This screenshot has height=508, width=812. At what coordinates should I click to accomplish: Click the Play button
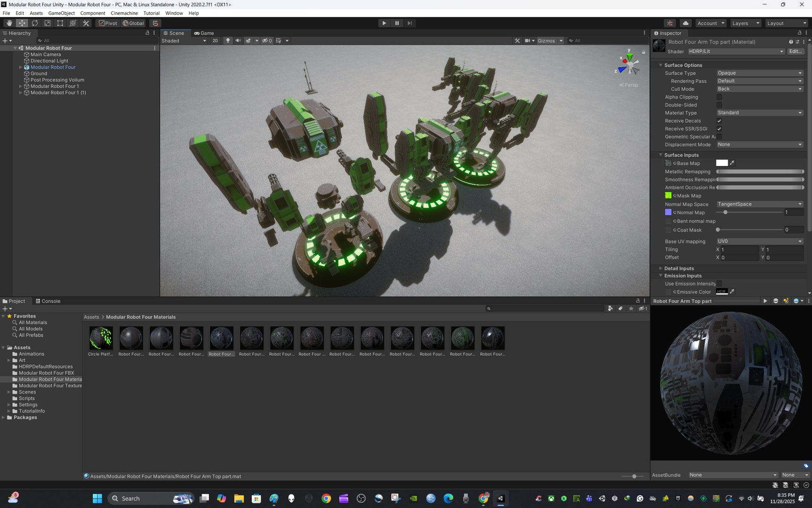(384, 23)
